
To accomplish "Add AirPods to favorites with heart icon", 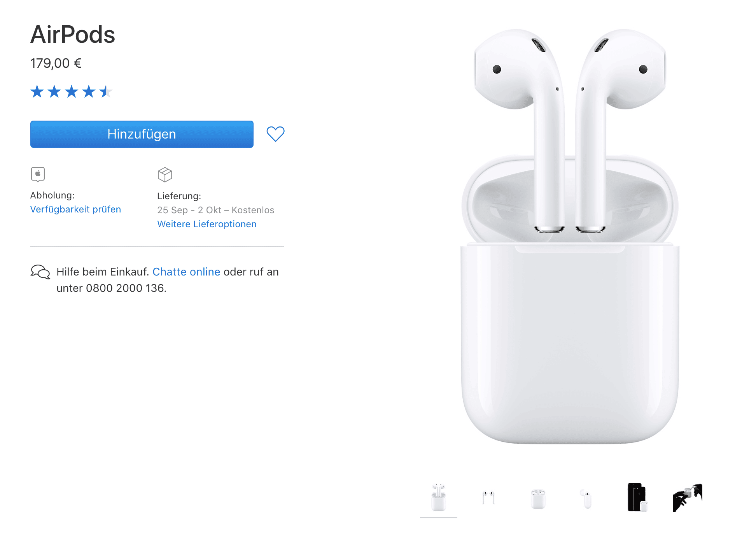I will (x=275, y=134).
